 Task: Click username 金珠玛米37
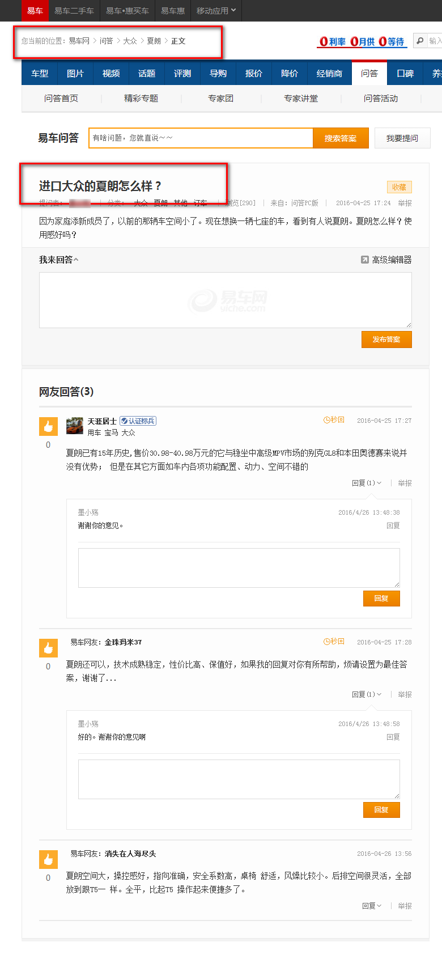click(x=124, y=642)
